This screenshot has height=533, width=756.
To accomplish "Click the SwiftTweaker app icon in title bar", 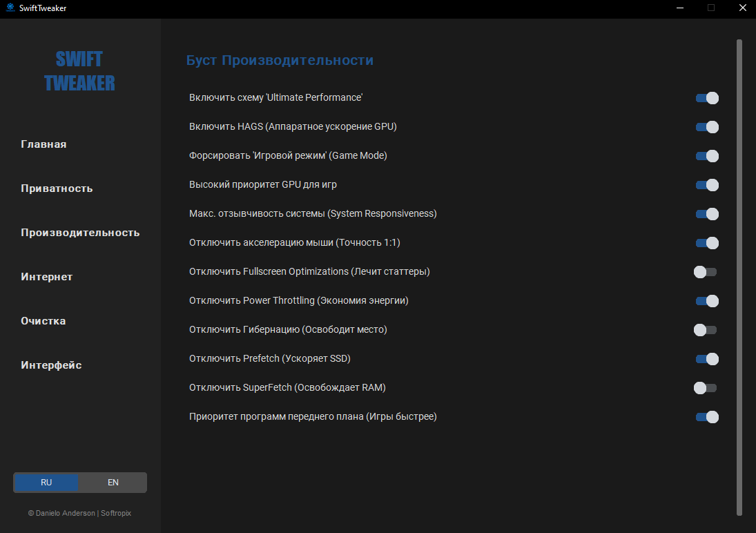I will pos(10,8).
